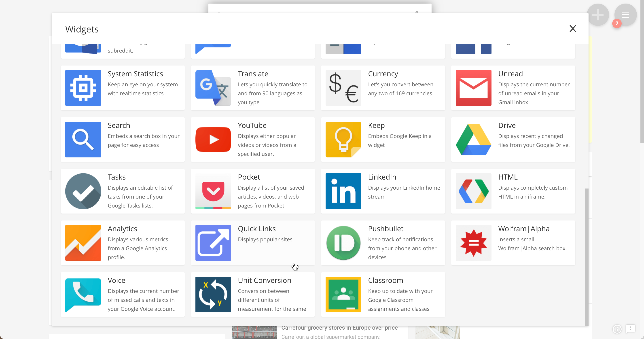Click the System Statistics chip icon
This screenshot has width=644, height=339.
(83, 88)
